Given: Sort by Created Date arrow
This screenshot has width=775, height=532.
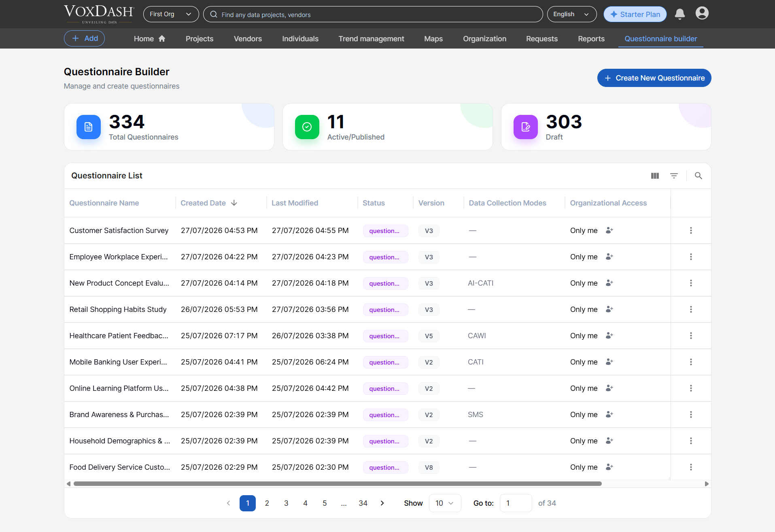Looking at the screenshot, I should coord(234,203).
